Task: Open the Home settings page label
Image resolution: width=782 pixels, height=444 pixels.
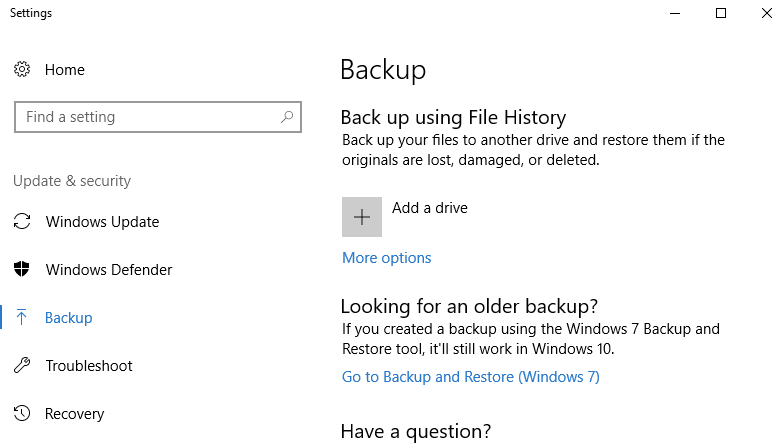Action: point(65,70)
